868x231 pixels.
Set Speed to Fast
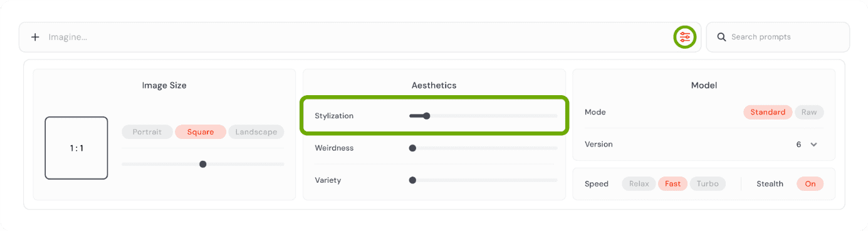672,184
